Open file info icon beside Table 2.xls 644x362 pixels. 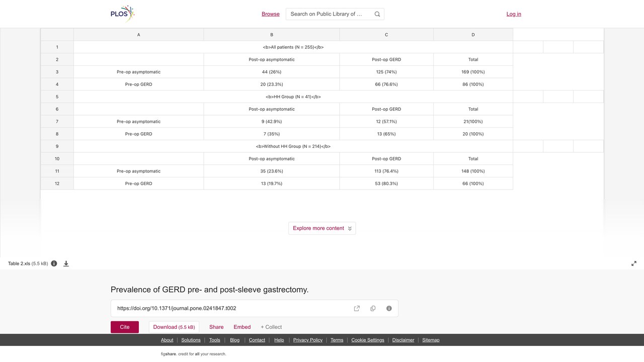(54, 263)
